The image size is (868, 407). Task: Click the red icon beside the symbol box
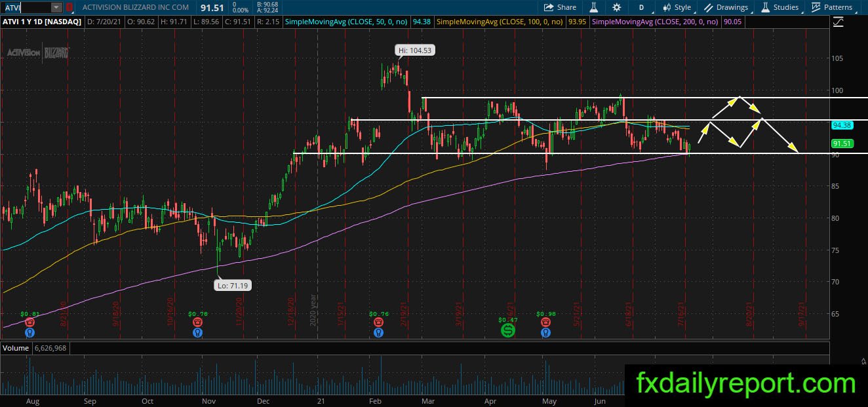coord(69,7)
